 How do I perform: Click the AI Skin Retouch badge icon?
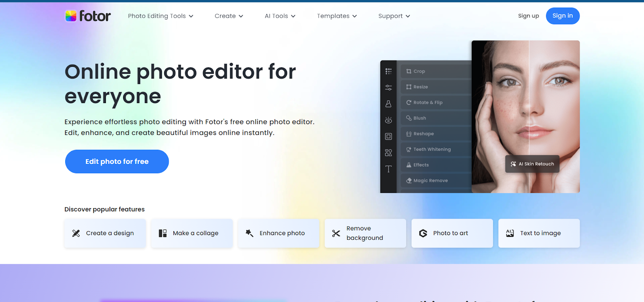pos(513,164)
